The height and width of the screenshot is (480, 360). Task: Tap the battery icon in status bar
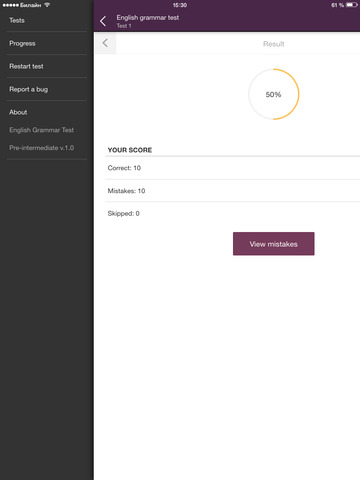351,5
